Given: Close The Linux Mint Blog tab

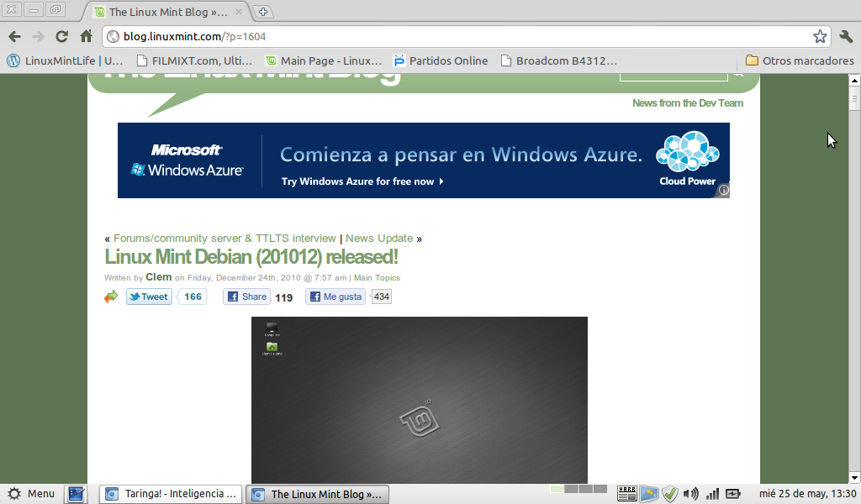Looking at the screenshot, I should pos(239,12).
